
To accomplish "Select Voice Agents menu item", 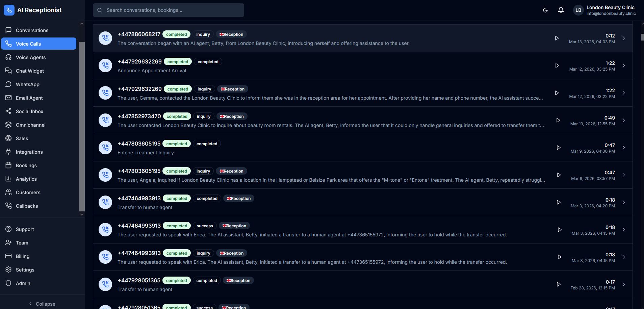I will point(30,57).
